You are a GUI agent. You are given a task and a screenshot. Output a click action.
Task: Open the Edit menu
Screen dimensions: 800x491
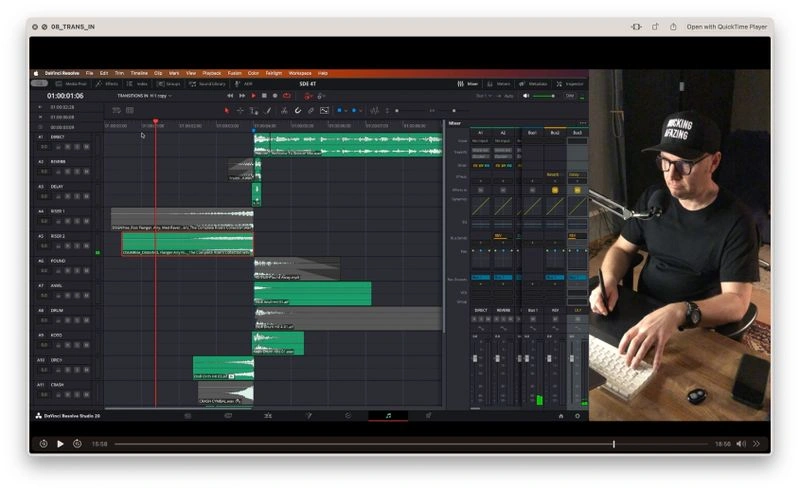104,73
